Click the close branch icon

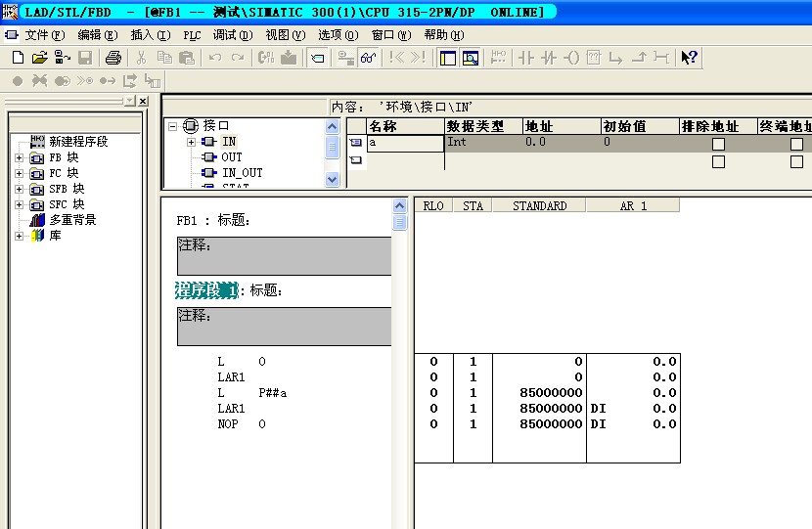click(x=639, y=58)
